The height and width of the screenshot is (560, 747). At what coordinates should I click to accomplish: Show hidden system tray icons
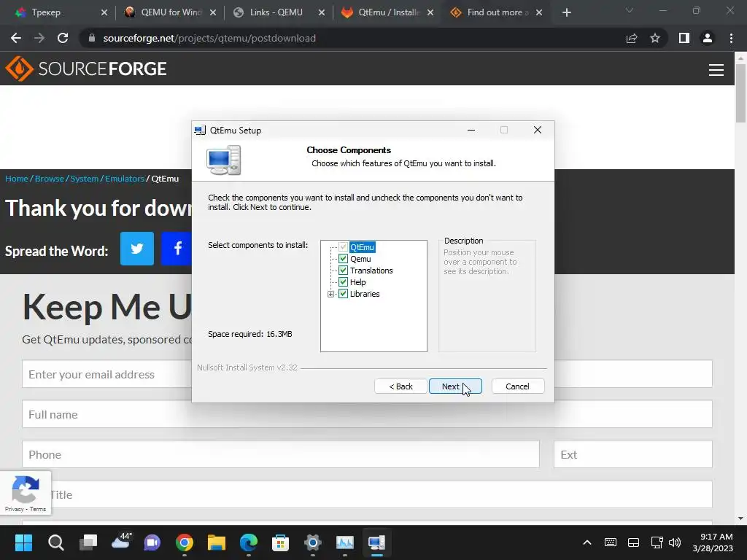pyautogui.click(x=587, y=542)
